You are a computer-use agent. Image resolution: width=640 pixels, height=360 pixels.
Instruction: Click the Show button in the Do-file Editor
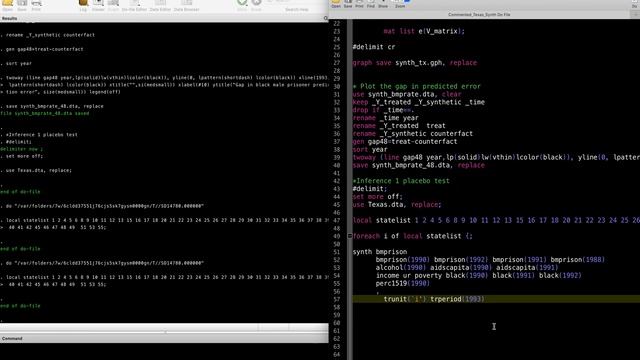(383, 4)
